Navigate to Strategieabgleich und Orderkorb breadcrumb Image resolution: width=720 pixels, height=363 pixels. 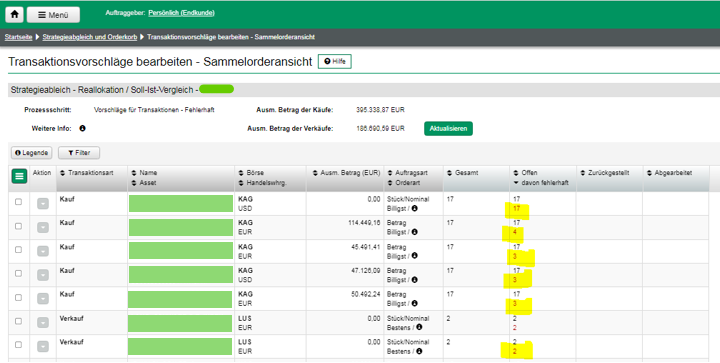tap(90, 37)
